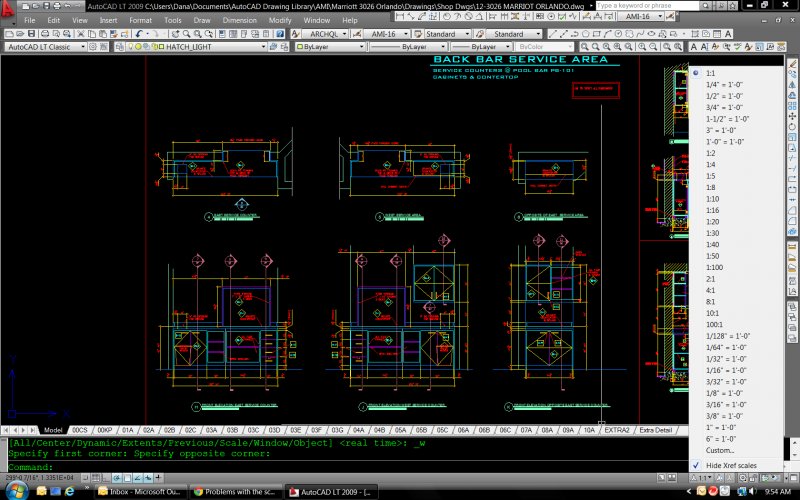Open the Text Style icon beside ARCHQL
Image resolution: width=800 pixels, height=500 pixels.
click(x=295, y=34)
